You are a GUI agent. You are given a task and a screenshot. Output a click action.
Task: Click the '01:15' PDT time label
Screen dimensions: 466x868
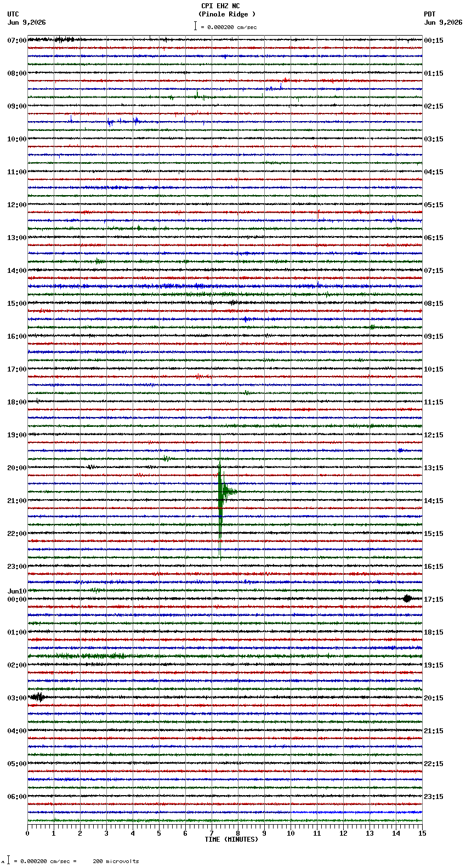click(434, 73)
